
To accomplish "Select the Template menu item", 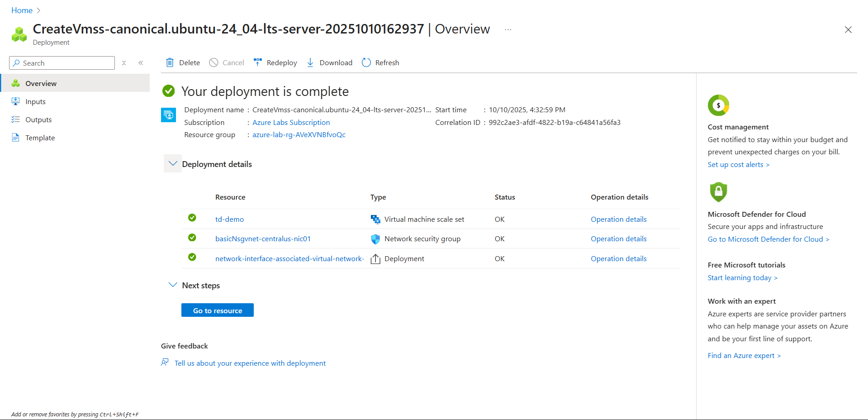I will pos(40,138).
